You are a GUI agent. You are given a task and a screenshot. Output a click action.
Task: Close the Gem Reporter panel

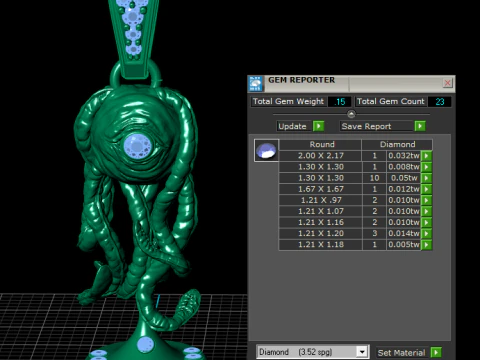point(447,83)
